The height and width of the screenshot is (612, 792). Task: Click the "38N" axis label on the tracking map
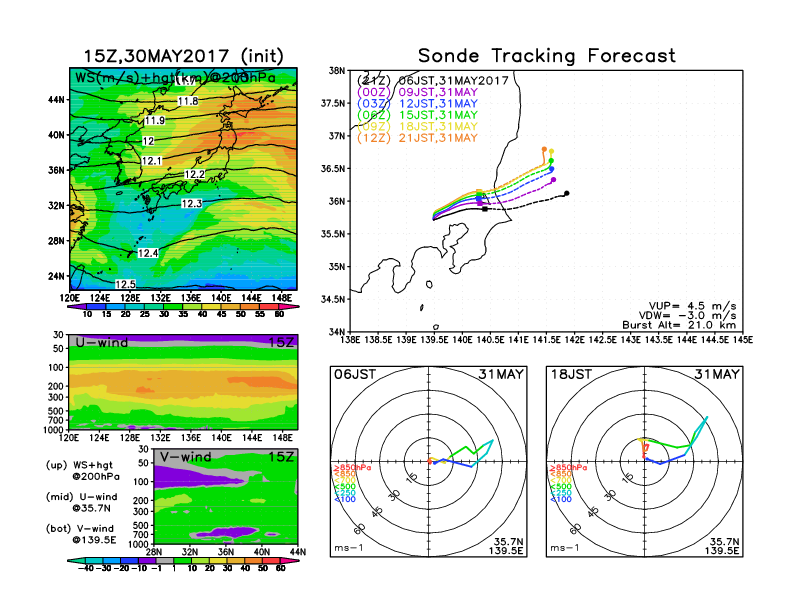pos(337,71)
